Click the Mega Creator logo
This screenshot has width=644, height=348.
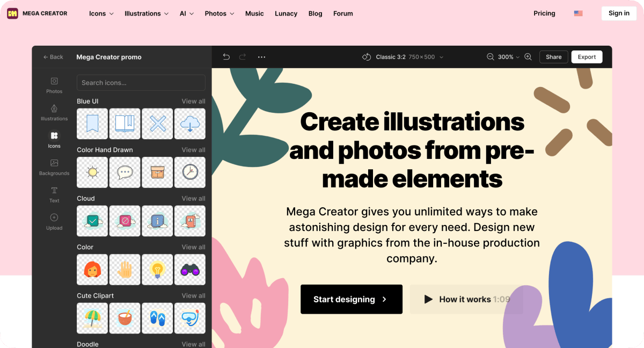pos(37,13)
